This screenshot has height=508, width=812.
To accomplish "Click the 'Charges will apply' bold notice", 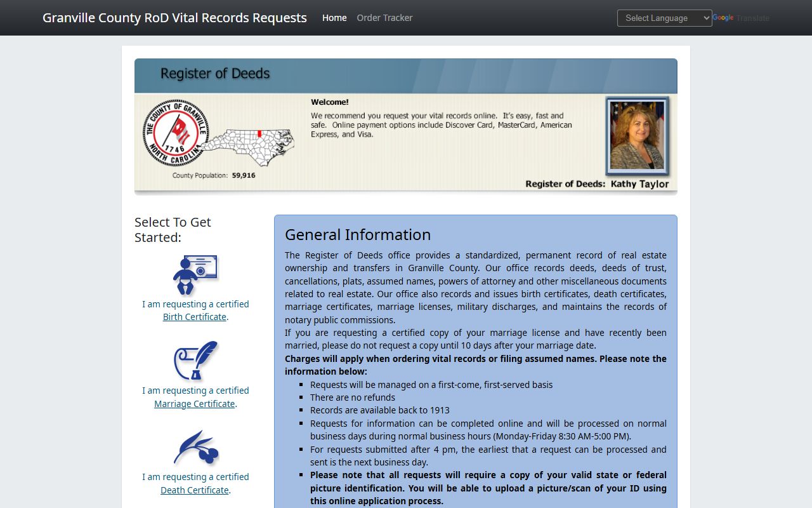I will point(476,365).
